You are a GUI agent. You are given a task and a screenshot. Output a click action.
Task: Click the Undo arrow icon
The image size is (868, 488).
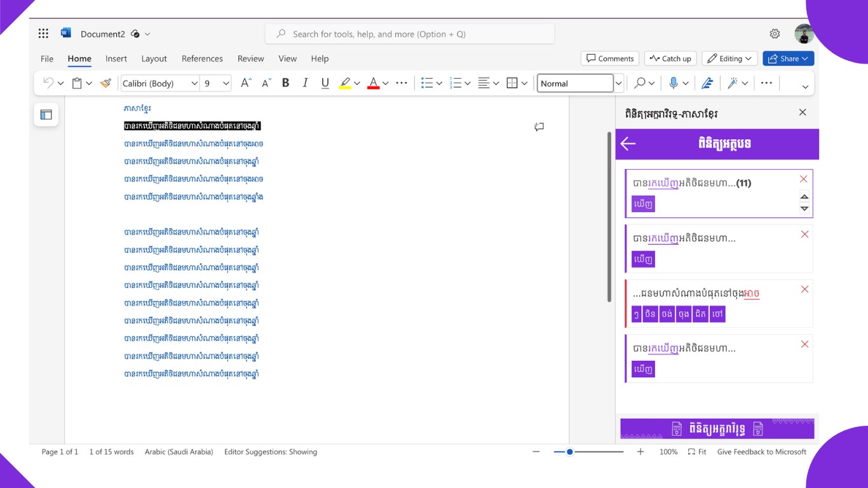pyautogui.click(x=48, y=83)
